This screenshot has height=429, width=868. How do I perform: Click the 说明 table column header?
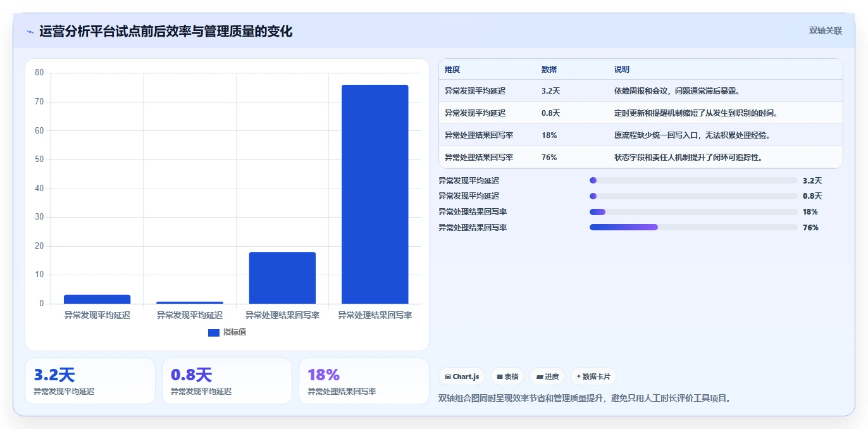(x=622, y=70)
